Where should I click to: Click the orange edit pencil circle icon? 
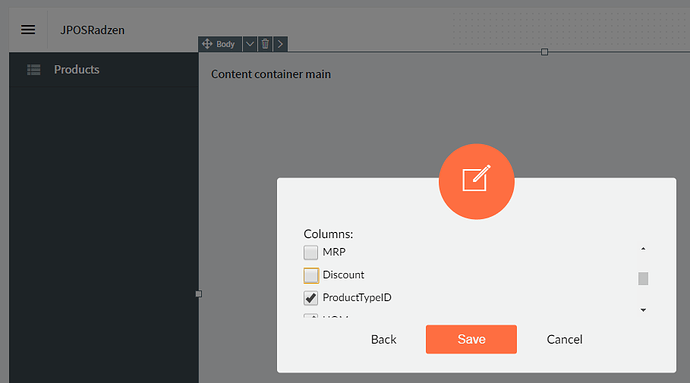pos(477,181)
